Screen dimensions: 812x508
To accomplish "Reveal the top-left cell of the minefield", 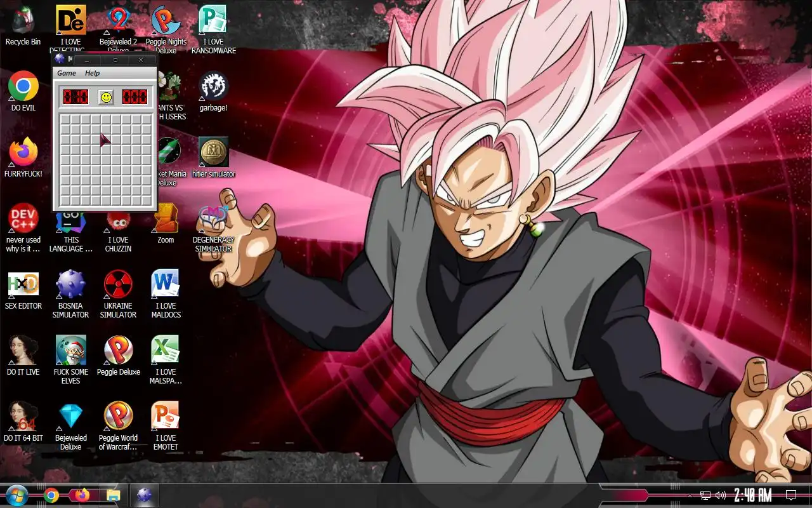I will (65, 120).
